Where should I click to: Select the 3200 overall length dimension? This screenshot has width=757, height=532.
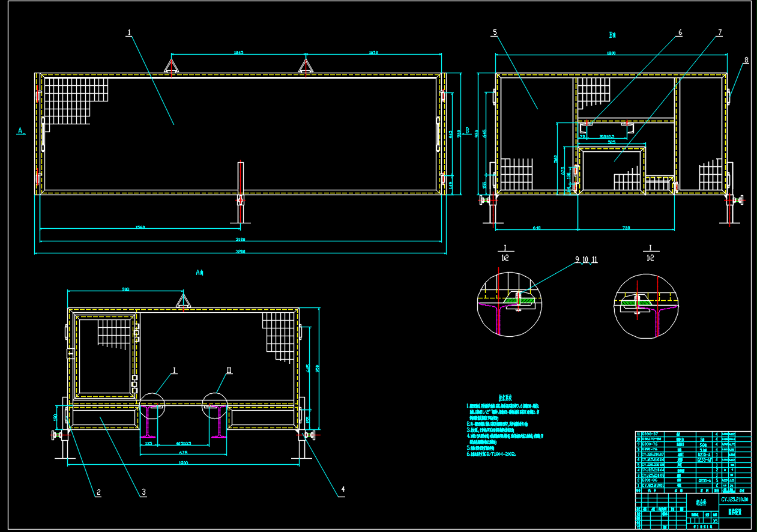[241, 251]
